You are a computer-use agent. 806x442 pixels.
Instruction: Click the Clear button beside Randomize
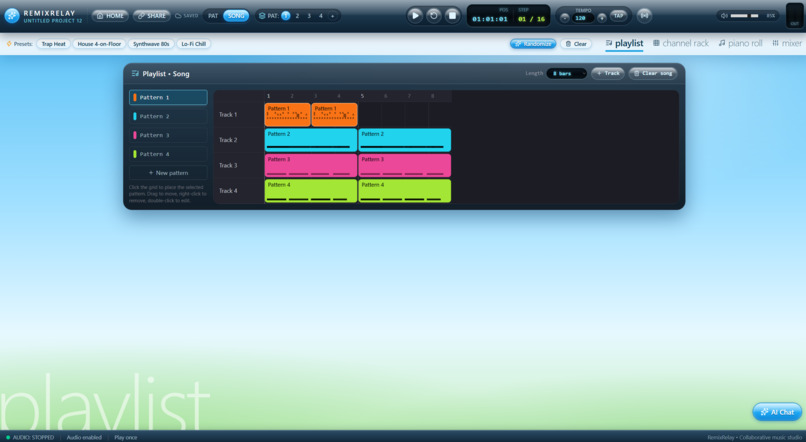(x=576, y=44)
